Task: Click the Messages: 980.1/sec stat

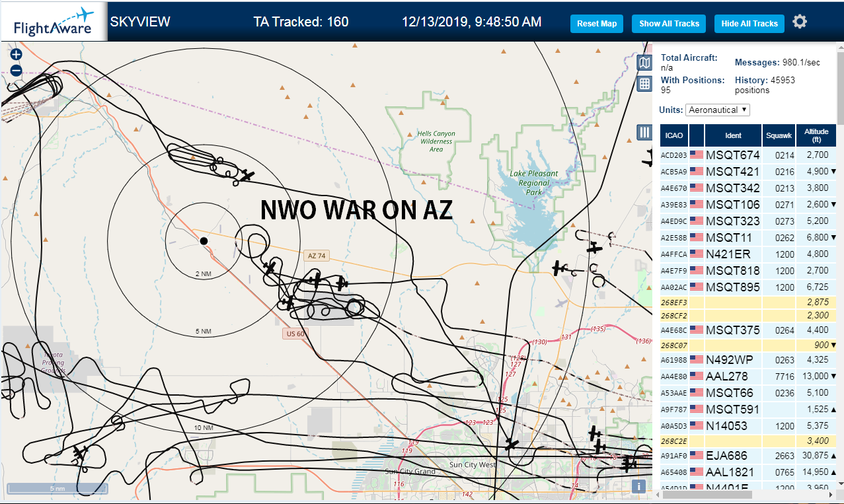Action: coord(777,62)
